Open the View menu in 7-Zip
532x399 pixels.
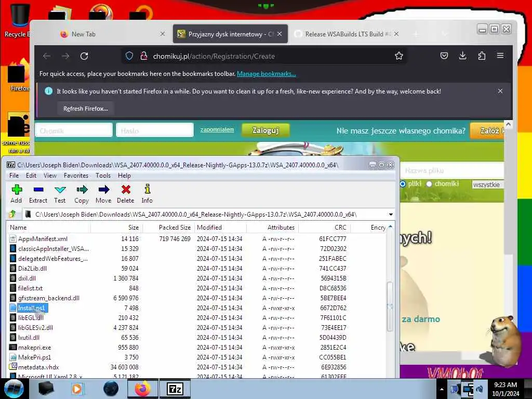tap(50, 176)
